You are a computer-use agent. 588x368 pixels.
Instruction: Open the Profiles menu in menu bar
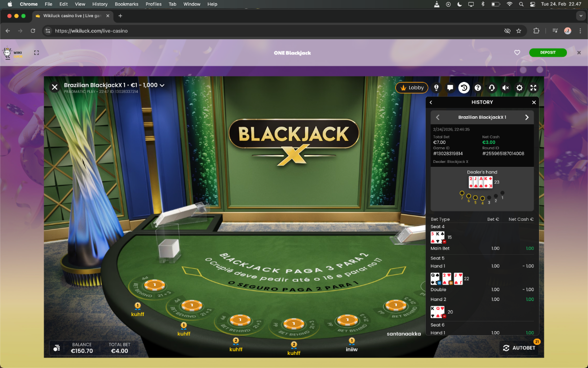point(153,4)
